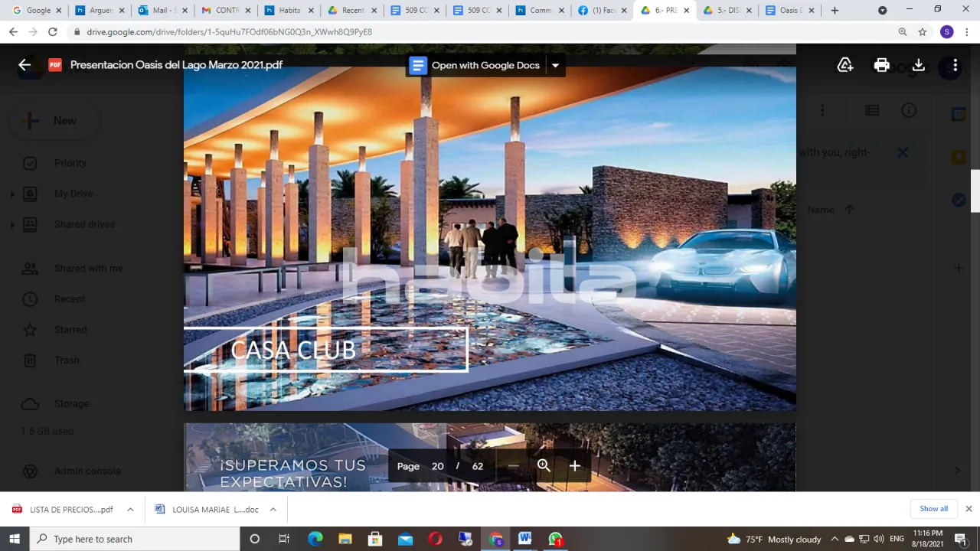
Task: Open downloaded LOUISA MARIAE doc file
Action: coord(207,510)
